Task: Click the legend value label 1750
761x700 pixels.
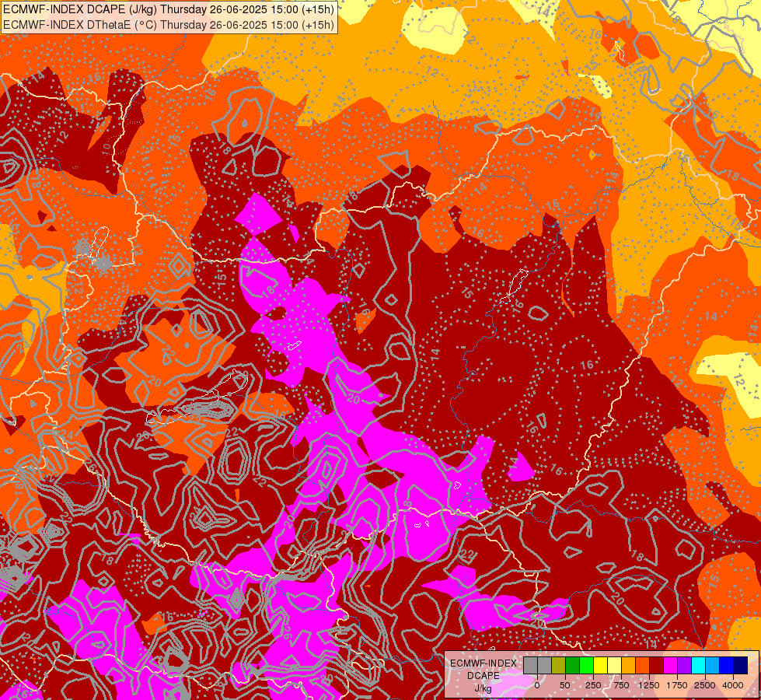Action: tap(677, 685)
